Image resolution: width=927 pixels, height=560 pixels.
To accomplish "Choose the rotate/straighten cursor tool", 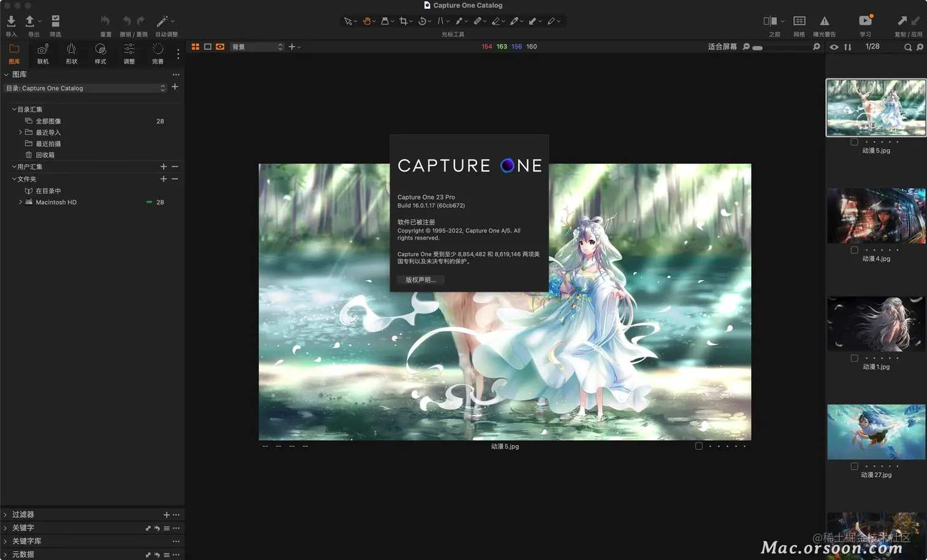I will click(422, 21).
